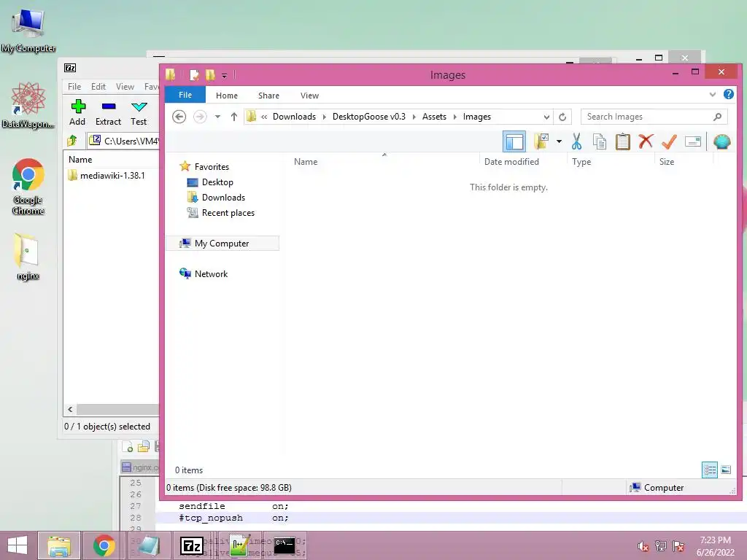Switch to Large icons view button
Screen dimensions: 747x560
click(726, 470)
